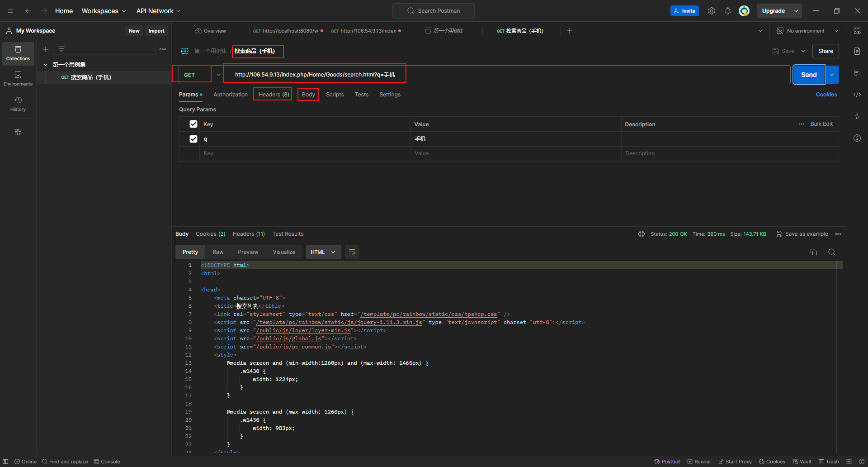Open the documentation pane icon
This screenshot has height=467, width=868.
[857, 51]
